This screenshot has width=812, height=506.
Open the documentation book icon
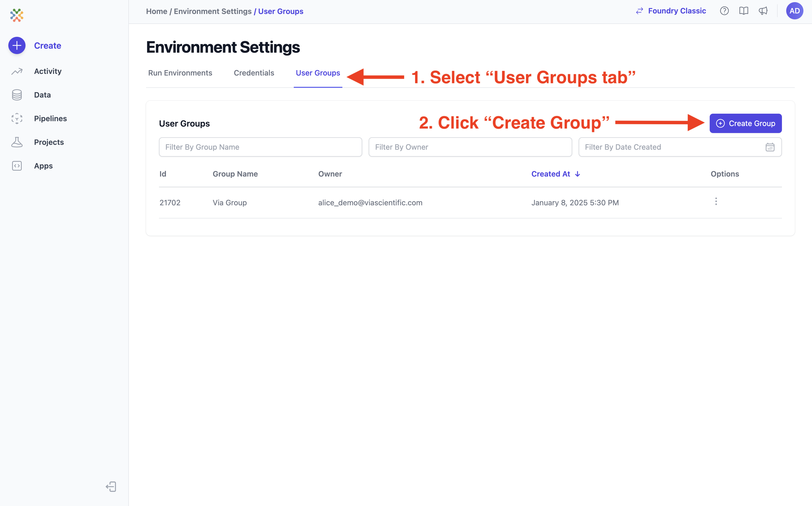tap(744, 11)
